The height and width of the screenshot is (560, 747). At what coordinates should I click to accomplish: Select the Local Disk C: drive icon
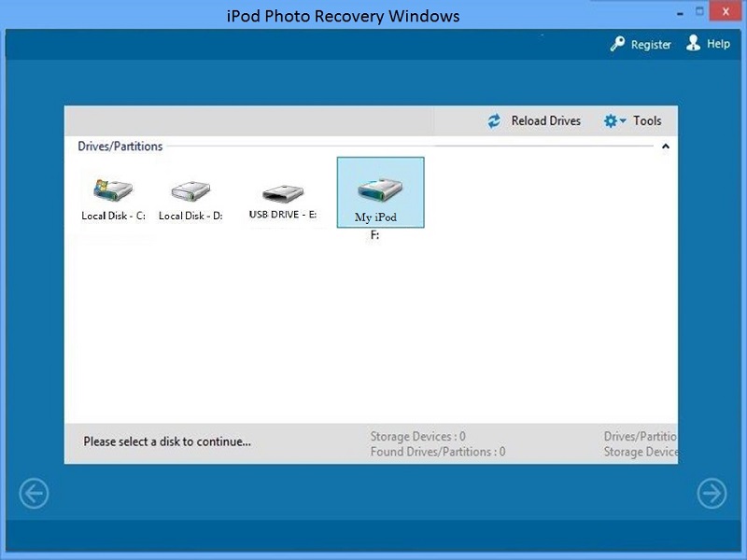pos(113,190)
